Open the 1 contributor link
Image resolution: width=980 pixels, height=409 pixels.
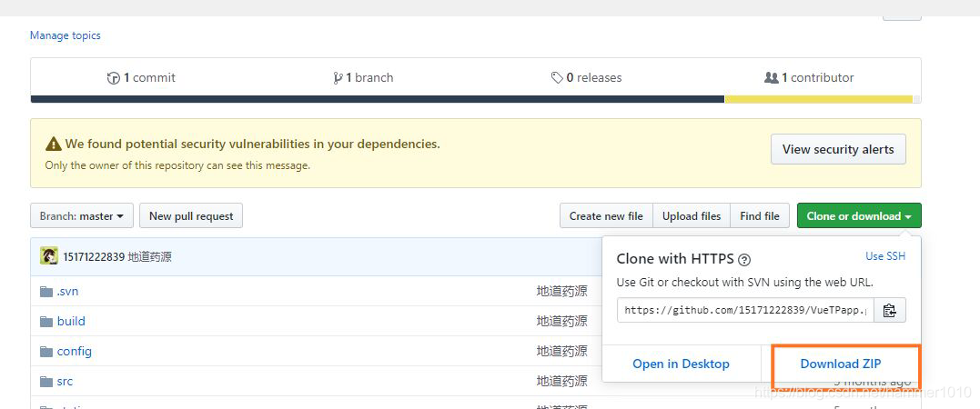coord(809,78)
